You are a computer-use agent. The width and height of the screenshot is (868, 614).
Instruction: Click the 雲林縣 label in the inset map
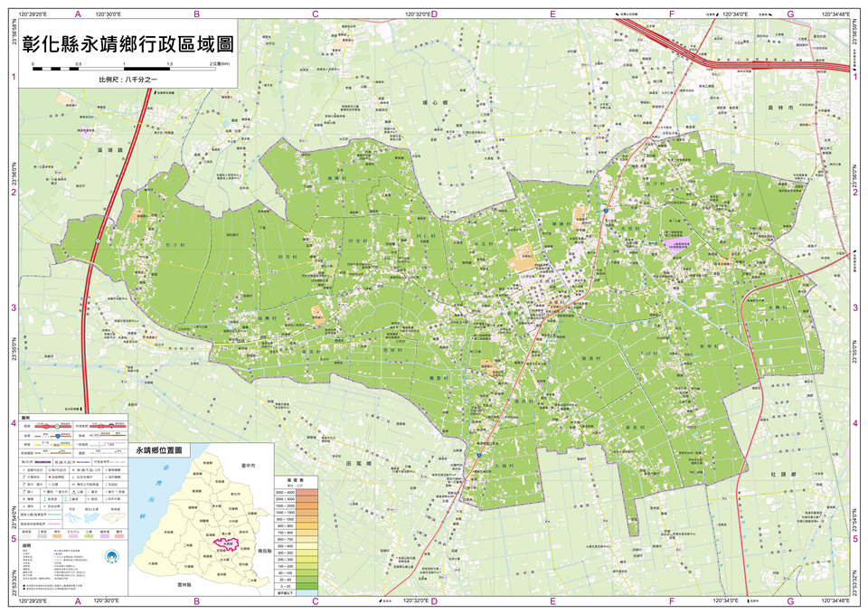(184, 585)
